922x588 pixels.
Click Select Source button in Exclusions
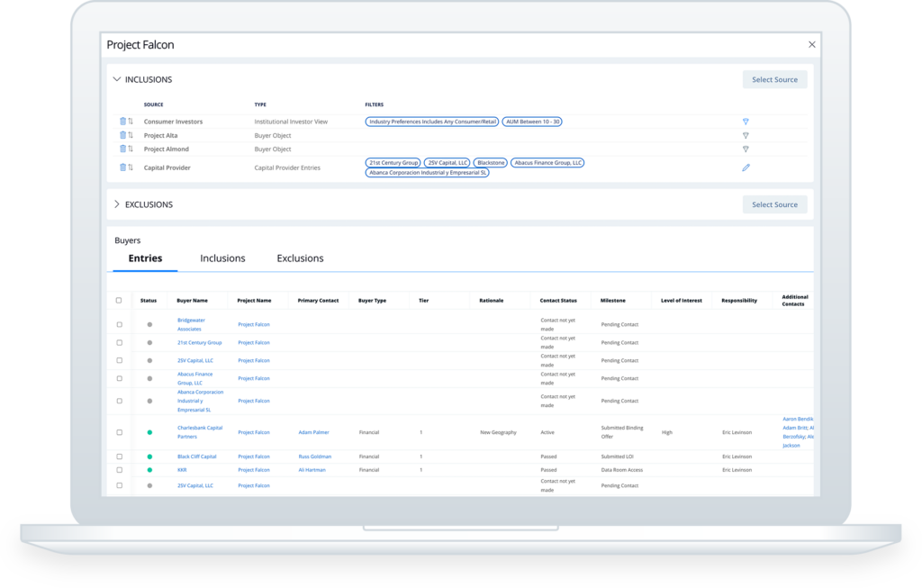tap(774, 204)
